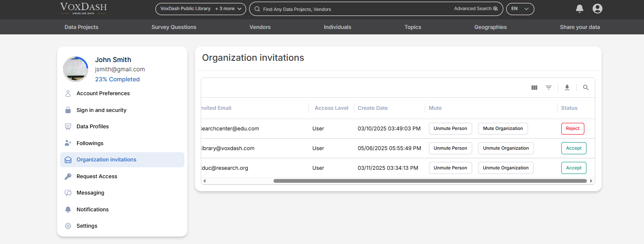Open the Geographies menu

tap(491, 27)
